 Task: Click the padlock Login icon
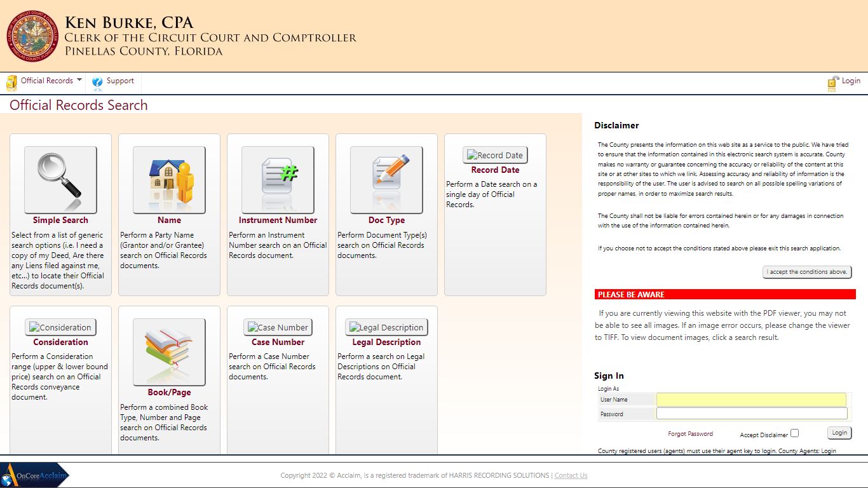[833, 83]
